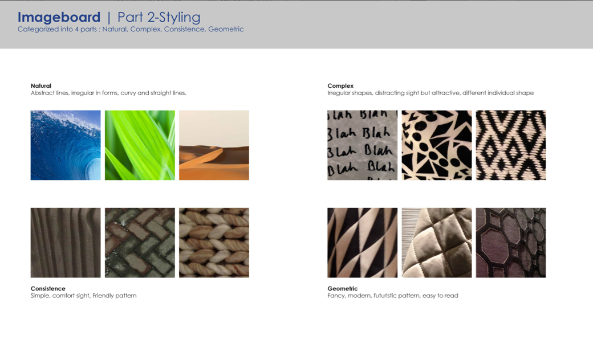Select the Consistence category heading
This screenshot has width=593, height=364.
[x=48, y=288]
